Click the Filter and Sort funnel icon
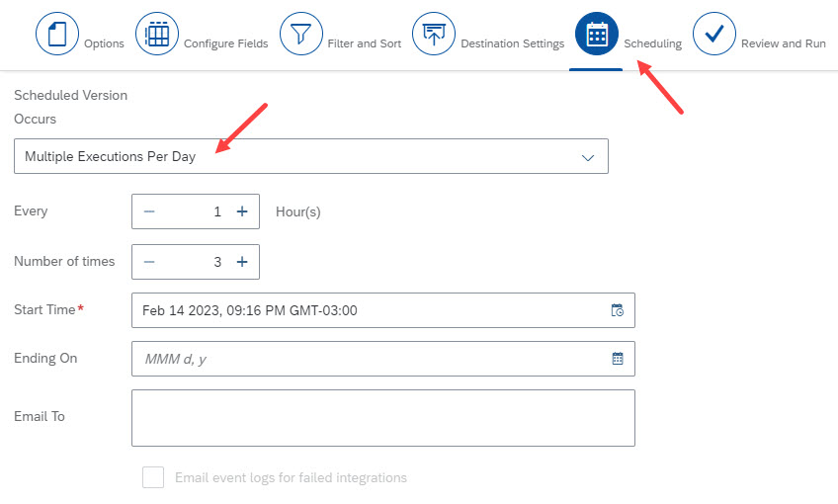 (x=300, y=34)
